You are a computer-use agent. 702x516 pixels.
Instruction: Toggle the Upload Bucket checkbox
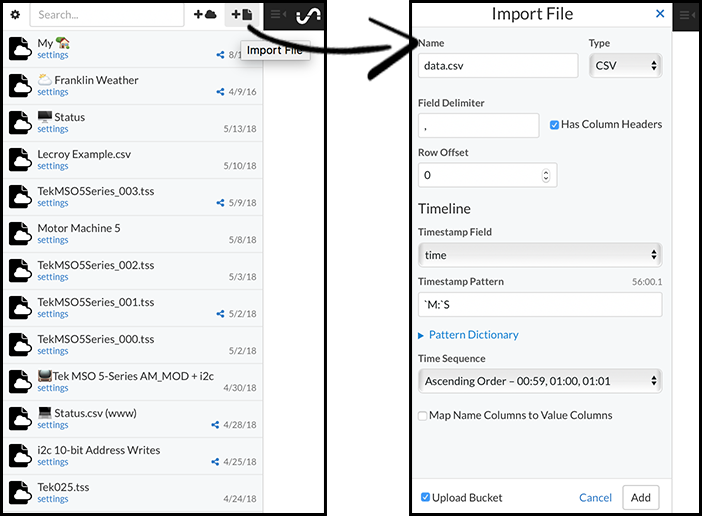coord(426,497)
